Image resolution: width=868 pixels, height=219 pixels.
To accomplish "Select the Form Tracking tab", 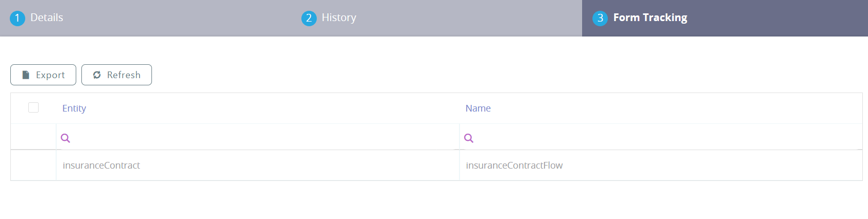I will pyautogui.click(x=650, y=17).
